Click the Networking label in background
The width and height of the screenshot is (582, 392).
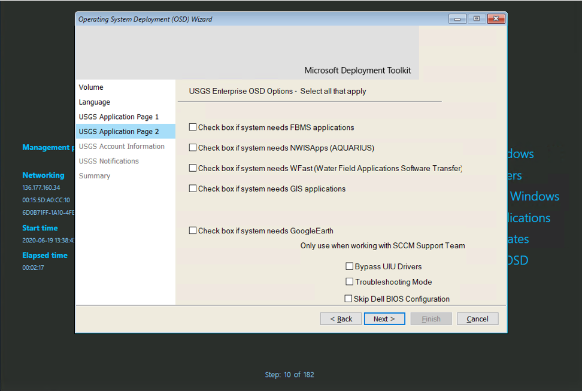click(44, 175)
